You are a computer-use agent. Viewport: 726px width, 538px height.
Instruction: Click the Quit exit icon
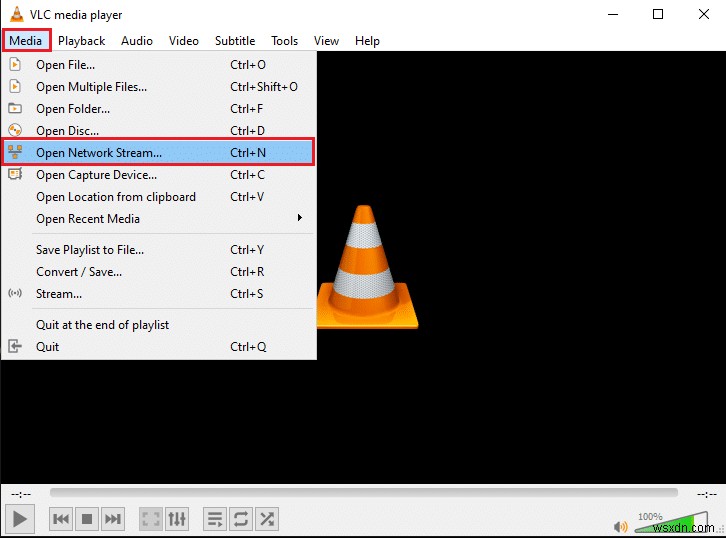pos(15,346)
